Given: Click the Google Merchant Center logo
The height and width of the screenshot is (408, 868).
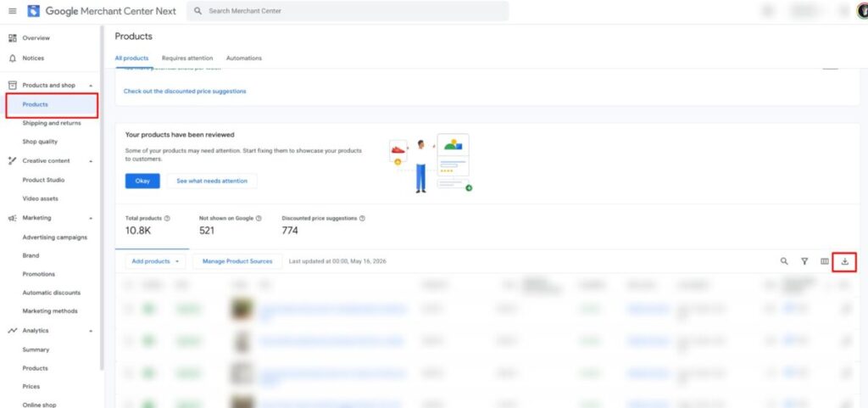Looking at the screenshot, I should coord(34,11).
